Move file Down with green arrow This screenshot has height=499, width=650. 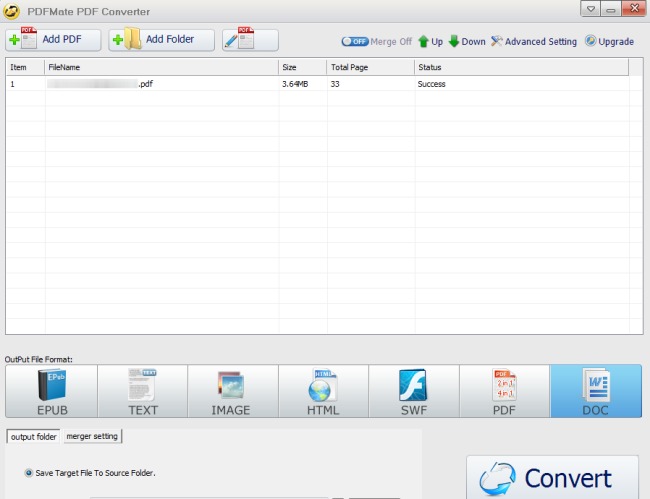coord(467,41)
